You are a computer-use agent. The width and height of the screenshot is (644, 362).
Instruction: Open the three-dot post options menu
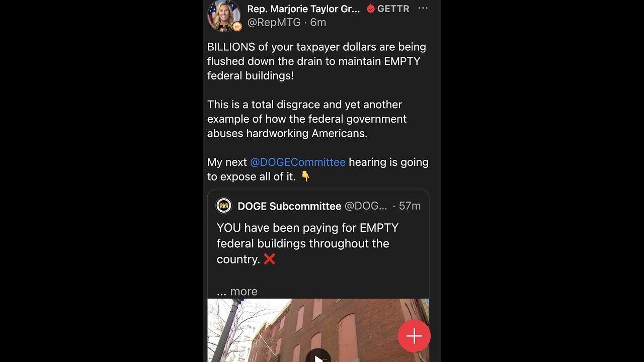coord(423,9)
